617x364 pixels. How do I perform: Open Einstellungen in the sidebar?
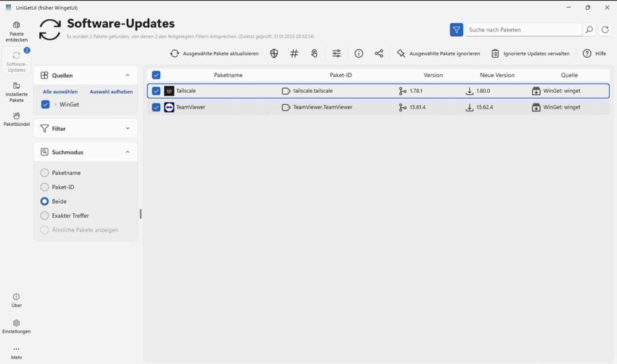[x=16, y=326]
